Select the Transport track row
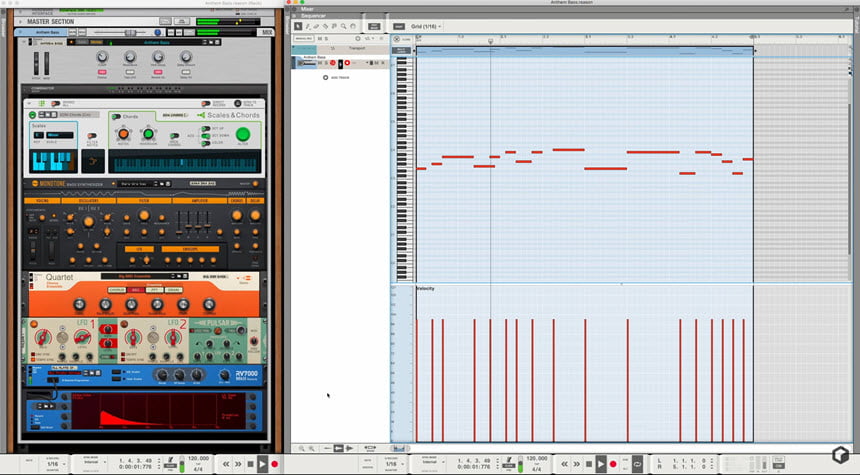The height and width of the screenshot is (475, 860). 340,48
